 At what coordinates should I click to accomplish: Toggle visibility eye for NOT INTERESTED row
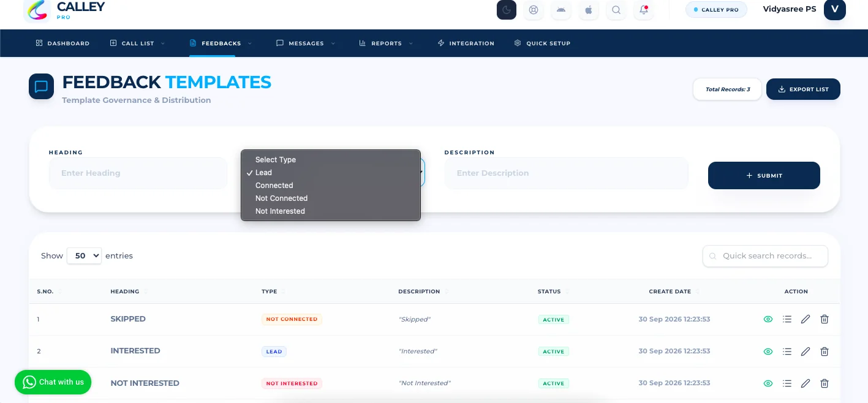click(x=768, y=383)
